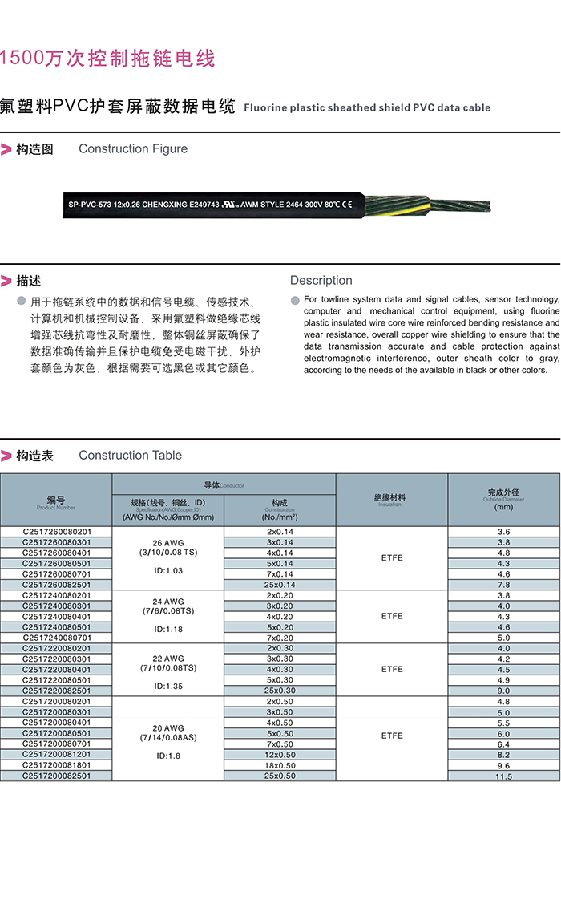The height and width of the screenshot is (924, 561).
Task: Click the 11.5 outside diameter value
Action: click(503, 776)
